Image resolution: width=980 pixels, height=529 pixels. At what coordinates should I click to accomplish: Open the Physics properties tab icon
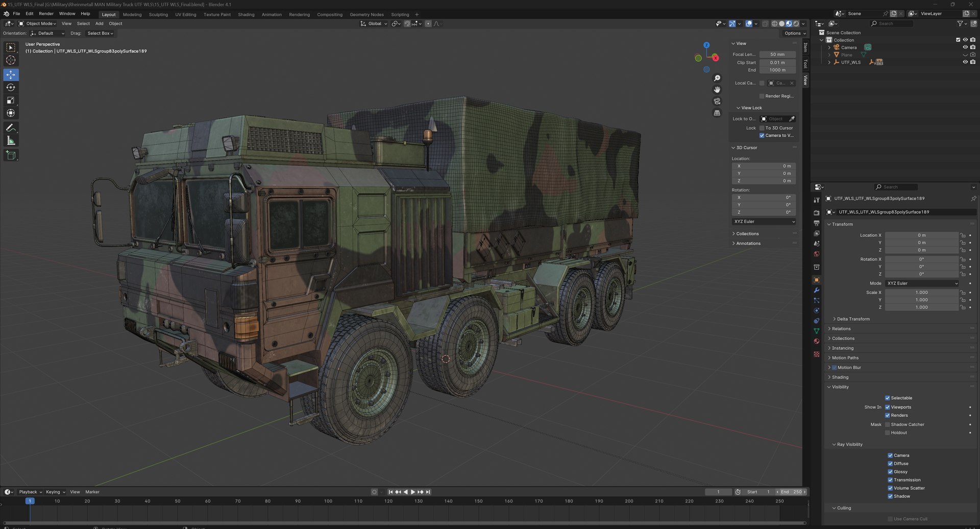pos(817,310)
